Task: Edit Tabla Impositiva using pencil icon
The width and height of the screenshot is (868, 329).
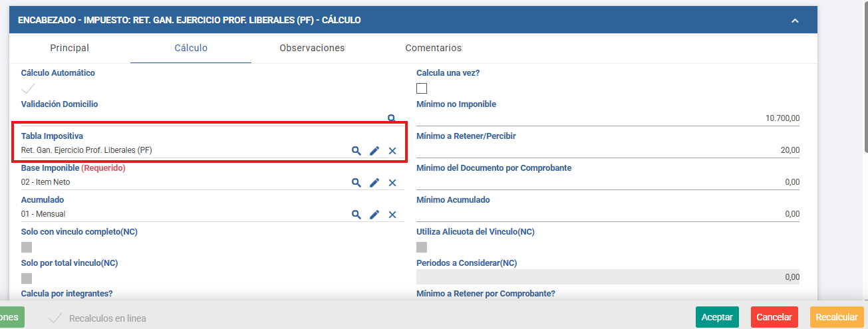Action: point(374,151)
